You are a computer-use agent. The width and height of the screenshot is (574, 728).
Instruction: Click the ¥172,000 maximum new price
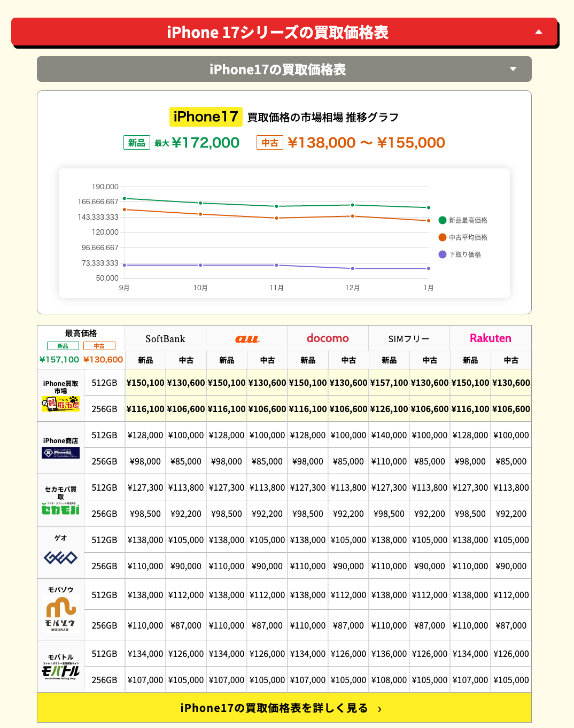205,143
